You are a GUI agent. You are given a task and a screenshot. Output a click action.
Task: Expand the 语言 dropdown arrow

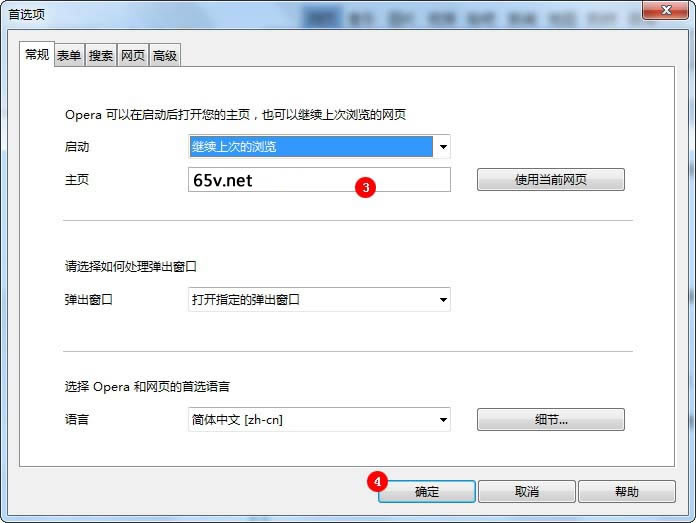pos(443,420)
